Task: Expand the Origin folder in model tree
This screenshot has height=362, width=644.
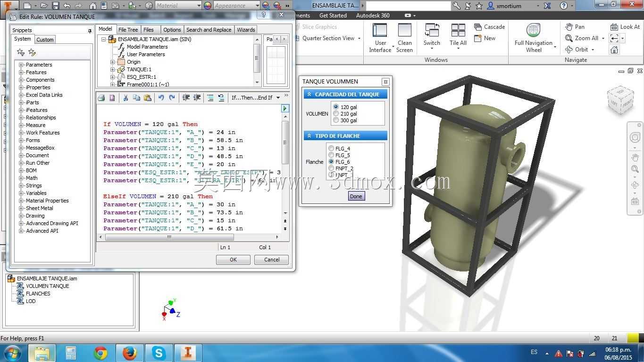Action: [x=112, y=62]
